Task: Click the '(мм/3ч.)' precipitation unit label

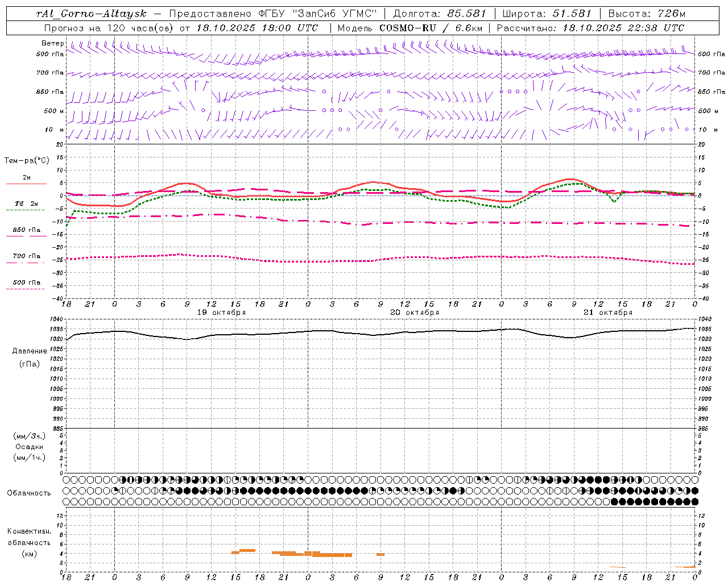Action: coord(30,436)
